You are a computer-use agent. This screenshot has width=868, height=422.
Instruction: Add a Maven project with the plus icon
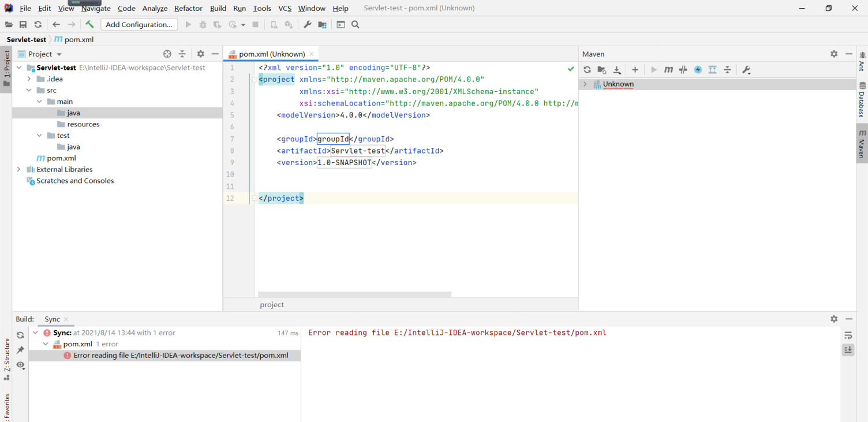point(635,70)
